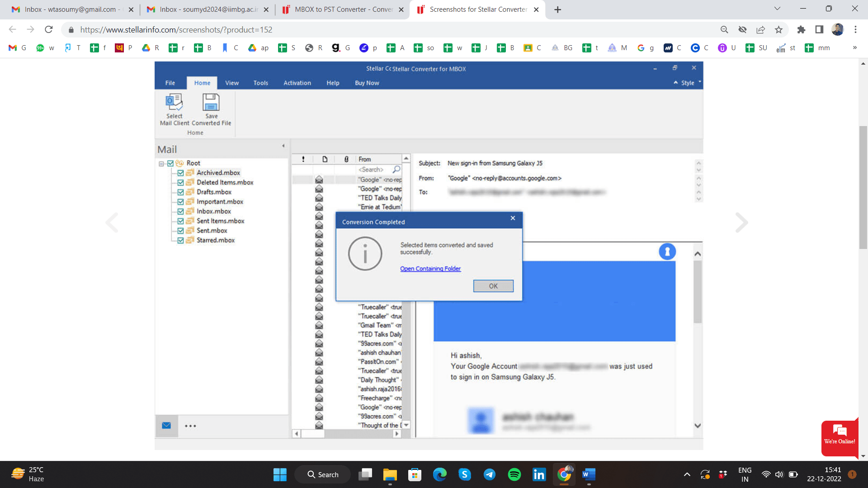Click the attachment column header icon
868x488 pixels.
click(x=346, y=159)
